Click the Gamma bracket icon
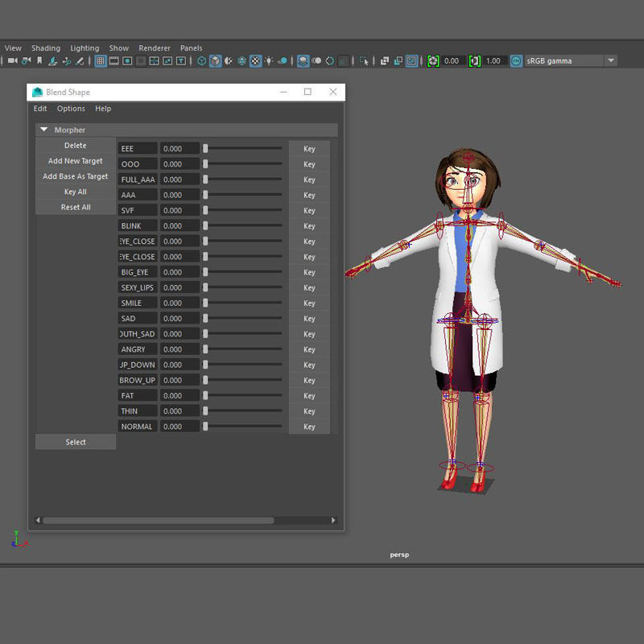Screen dimensions: 644x644 coord(475,61)
